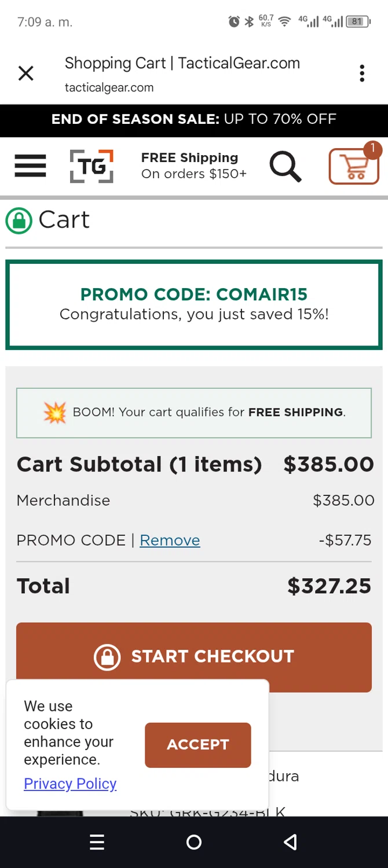Screen dimensions: 388x868
Task: Tap the End of Season Sale banner
Action: point(194,119)
